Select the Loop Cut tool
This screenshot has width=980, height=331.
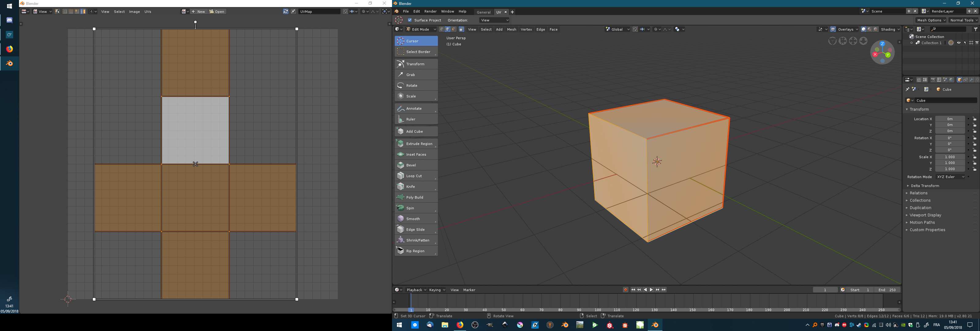pos(416,176)
